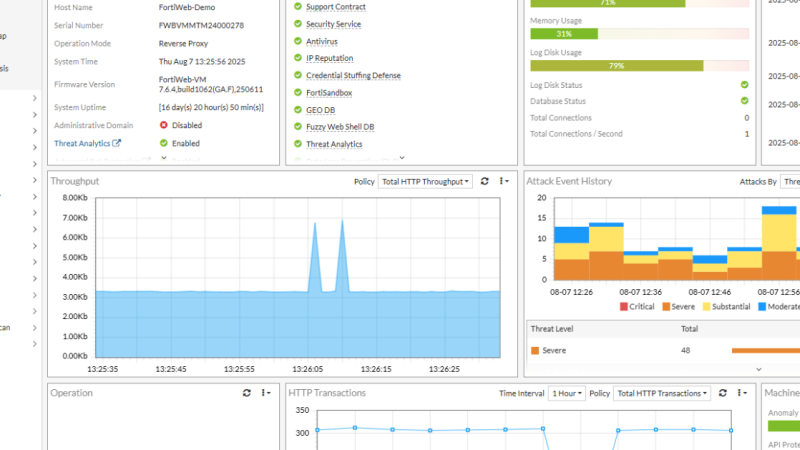Toggle Critical series in attack legend

[x=637, y=307]
